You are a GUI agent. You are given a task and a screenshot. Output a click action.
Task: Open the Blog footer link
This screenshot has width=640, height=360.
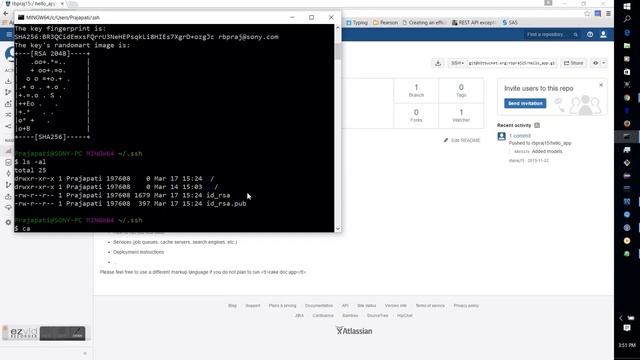point(232,306)
